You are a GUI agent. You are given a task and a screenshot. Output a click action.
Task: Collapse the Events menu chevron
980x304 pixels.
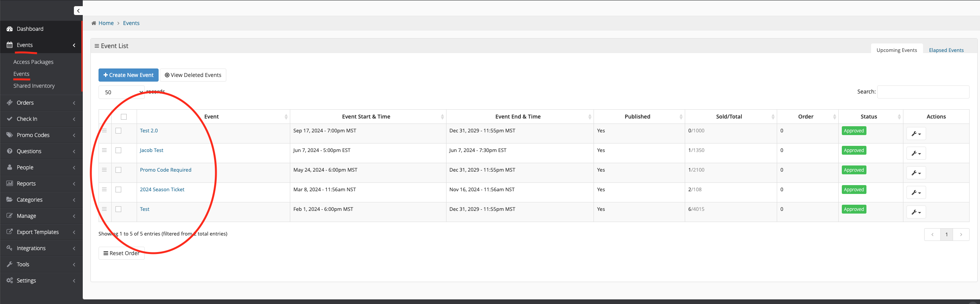click(x=74, y=45)
